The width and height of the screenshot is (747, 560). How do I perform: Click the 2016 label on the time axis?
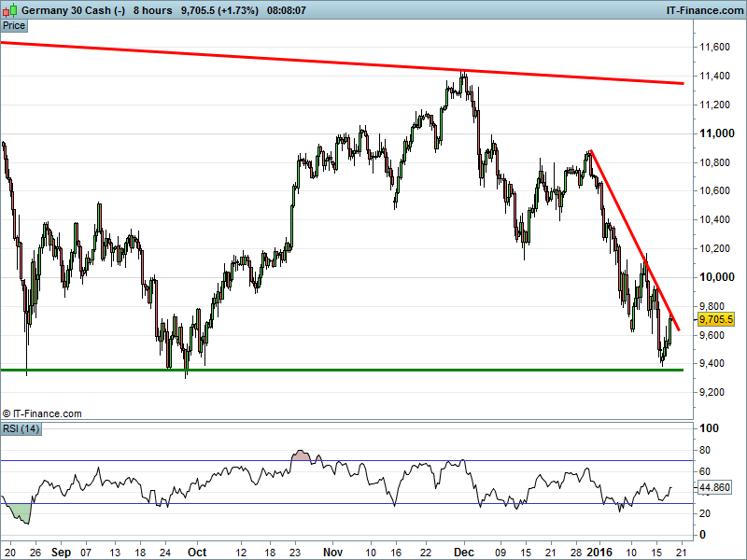[598, 552]
